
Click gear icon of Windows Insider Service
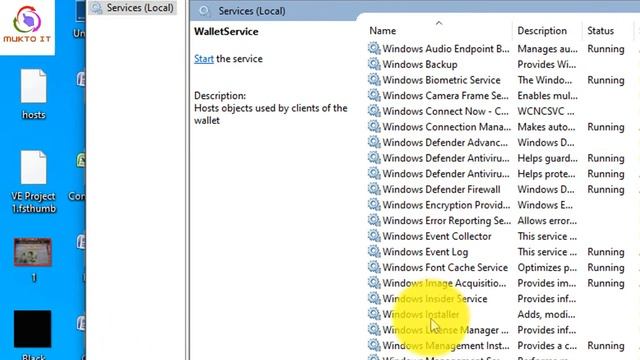[374, 298]
